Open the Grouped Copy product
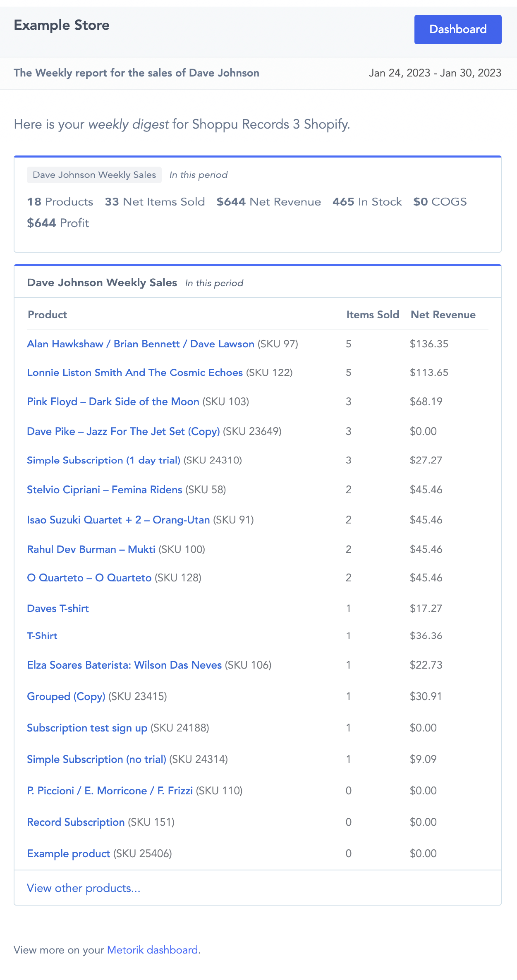The image size is (517, 980). point(66,696)
